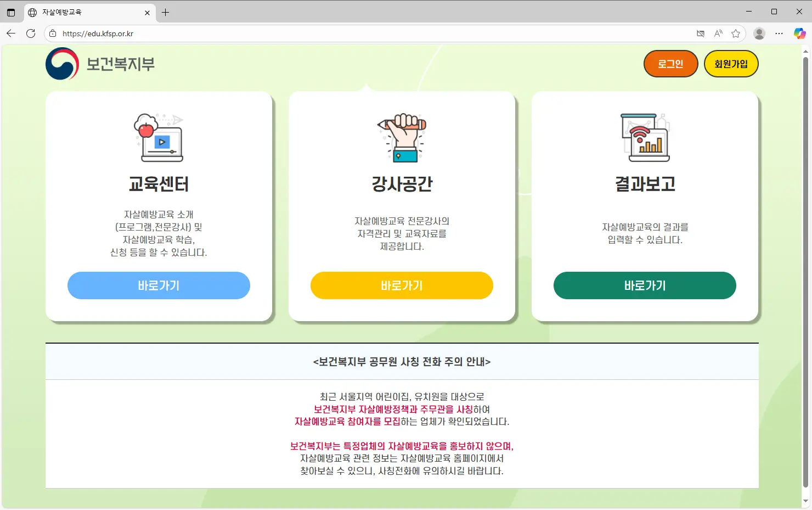Open a new browser tab
812x510 pixels.
166,12
